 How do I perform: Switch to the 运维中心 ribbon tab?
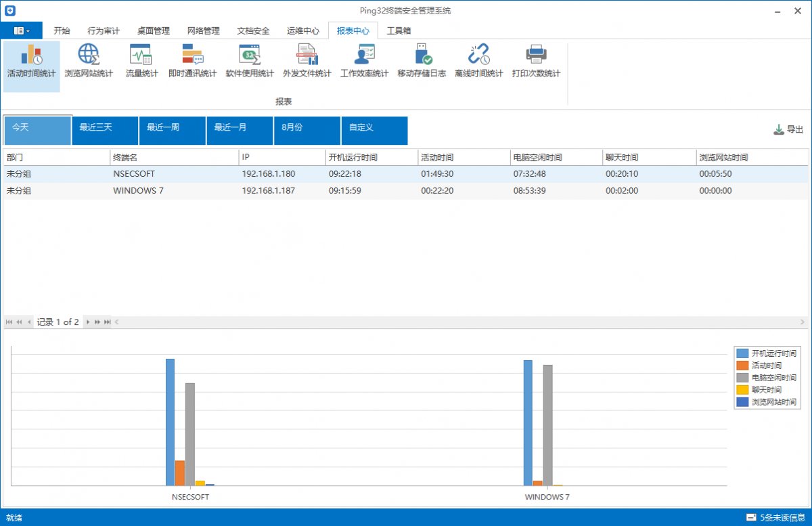[302, 30]
